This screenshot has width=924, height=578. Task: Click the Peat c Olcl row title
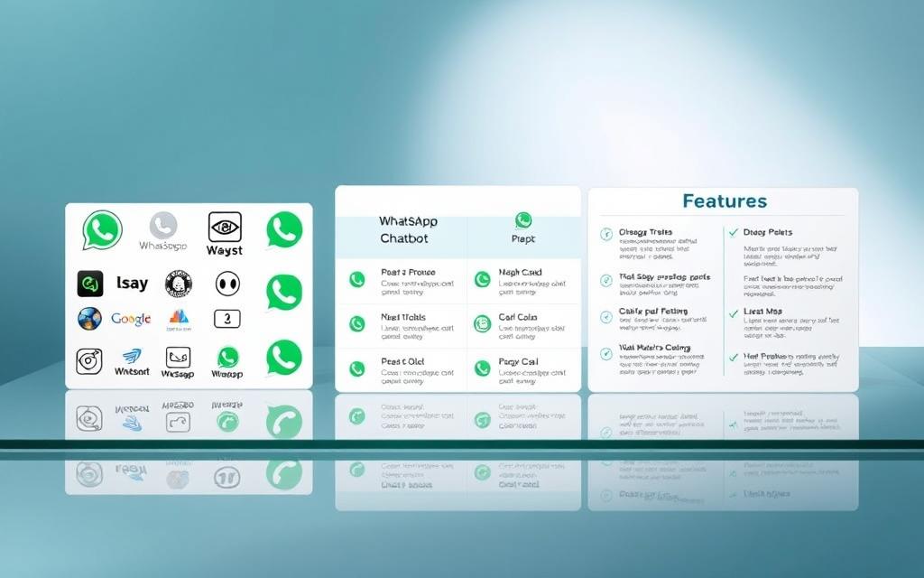click(x=402, y=361)
